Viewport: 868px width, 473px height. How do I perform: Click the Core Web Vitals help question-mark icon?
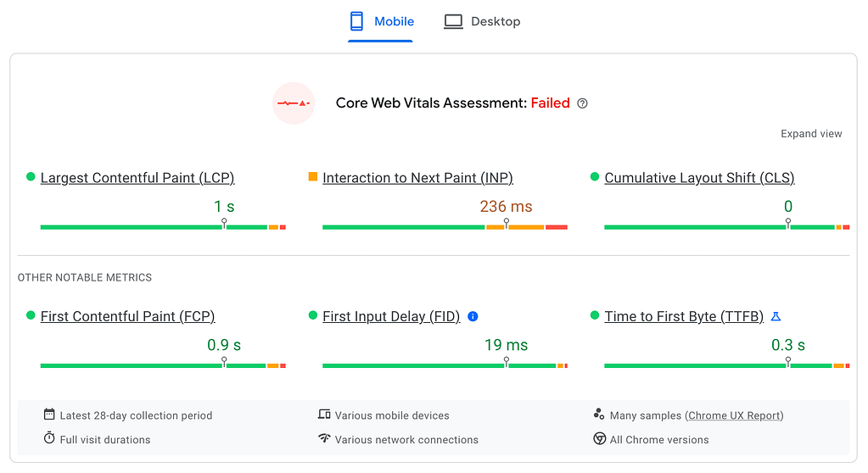click(582, 103)
